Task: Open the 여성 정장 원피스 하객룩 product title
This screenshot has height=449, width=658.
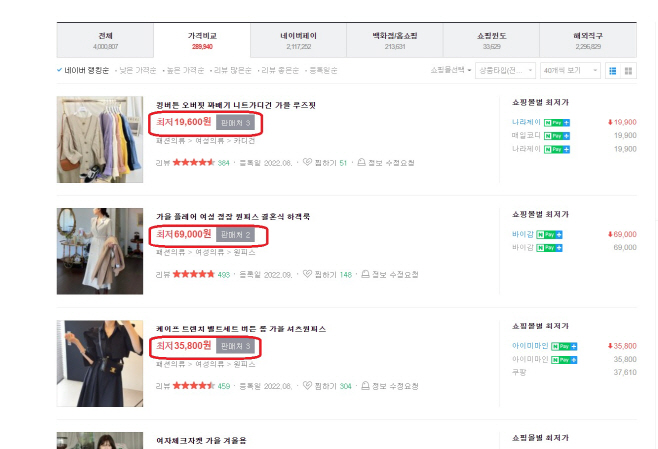Action: [233, 217]
